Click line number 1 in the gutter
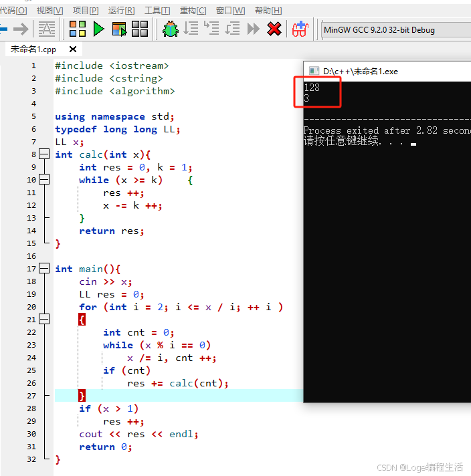 33,66
